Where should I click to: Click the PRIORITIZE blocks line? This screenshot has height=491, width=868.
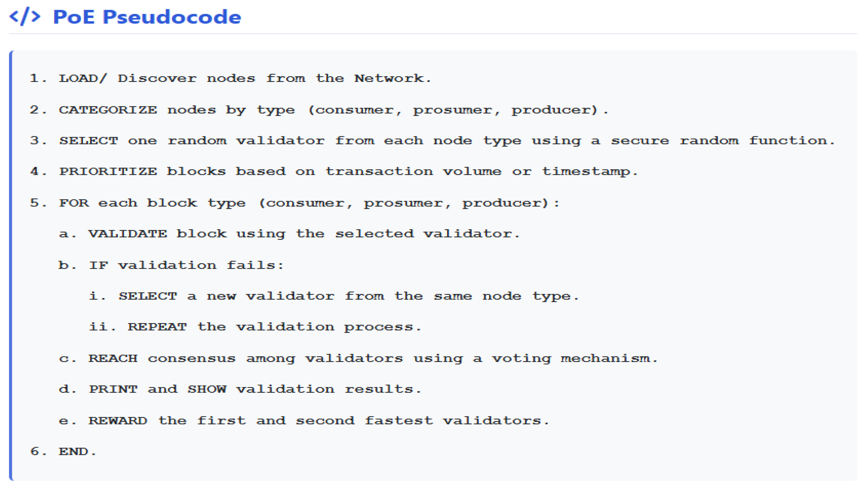point(334,172)
